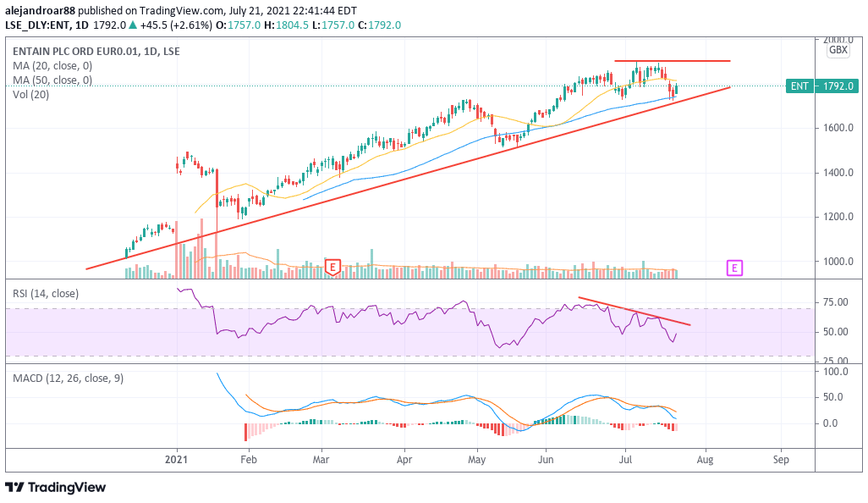This screenshot has height=503, width=868.
Task: Select the MACD (12, 26, close, 9) legend
Action: (x=68, y=378)
